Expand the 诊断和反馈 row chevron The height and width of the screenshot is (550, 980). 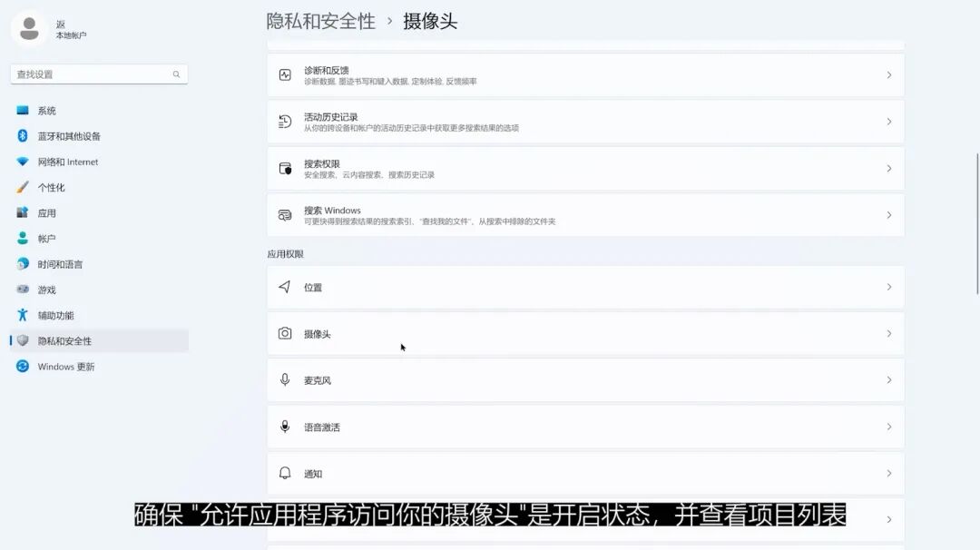pyautogui.click(x=888, y=75)
